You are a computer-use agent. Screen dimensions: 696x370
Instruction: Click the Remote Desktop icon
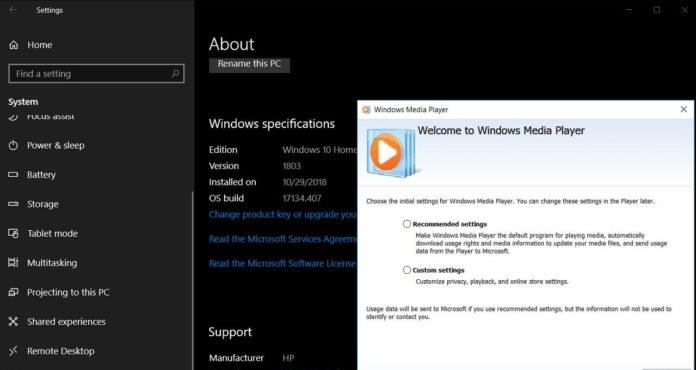click(14, 351)
